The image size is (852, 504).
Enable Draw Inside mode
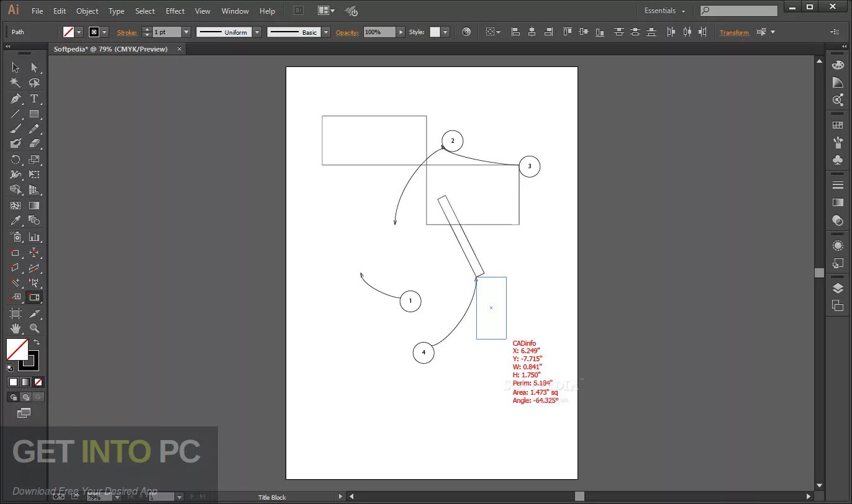pos(38,397)
